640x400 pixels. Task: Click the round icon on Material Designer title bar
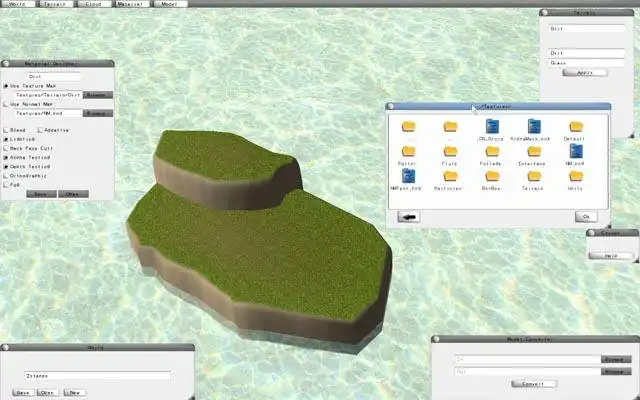[x=5, y=64]
